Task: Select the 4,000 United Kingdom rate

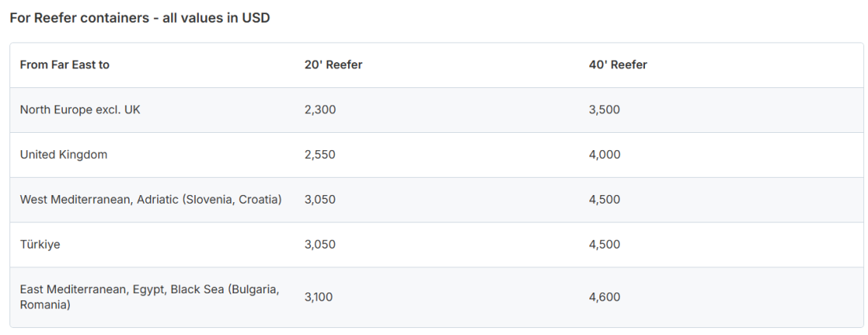Action: point(605,155)
